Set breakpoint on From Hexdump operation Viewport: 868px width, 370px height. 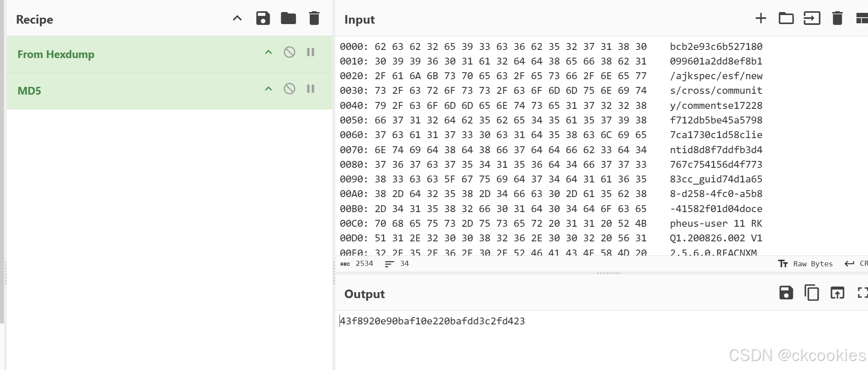click(x=310, y=52)
